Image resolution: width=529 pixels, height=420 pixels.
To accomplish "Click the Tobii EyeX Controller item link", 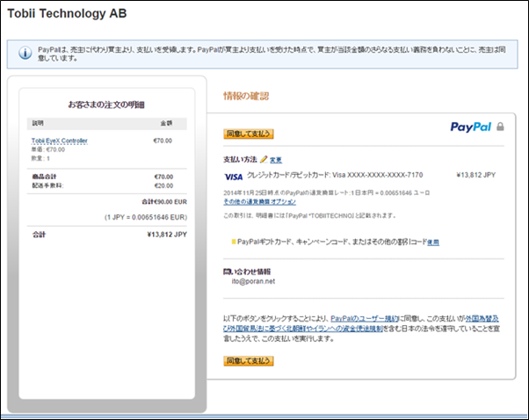I will [x=60, y=141].
